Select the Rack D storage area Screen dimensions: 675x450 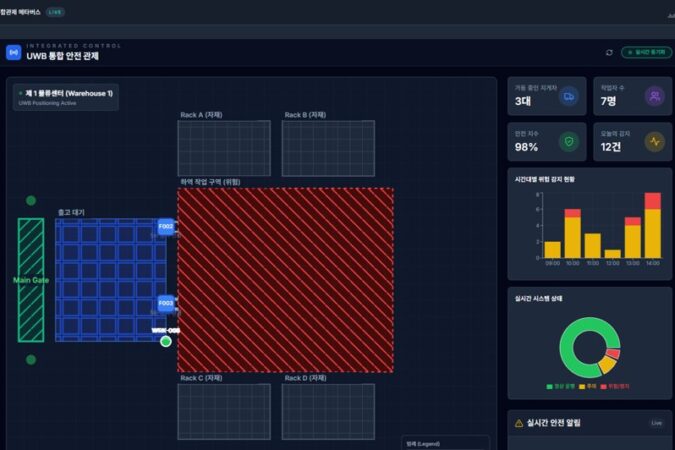point(327,411)
